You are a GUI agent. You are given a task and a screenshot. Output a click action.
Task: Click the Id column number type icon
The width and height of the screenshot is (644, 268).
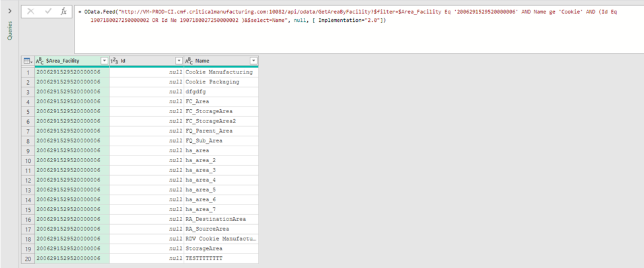[114, 61]
